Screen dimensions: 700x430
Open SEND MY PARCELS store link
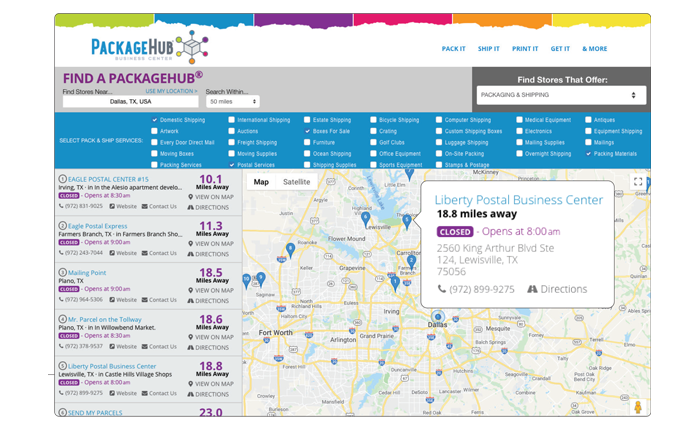[x=95, y=413]
